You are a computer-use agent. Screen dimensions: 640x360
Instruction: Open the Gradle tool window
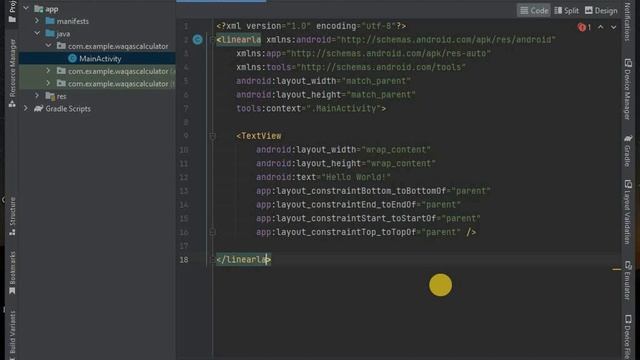point(628,151)
